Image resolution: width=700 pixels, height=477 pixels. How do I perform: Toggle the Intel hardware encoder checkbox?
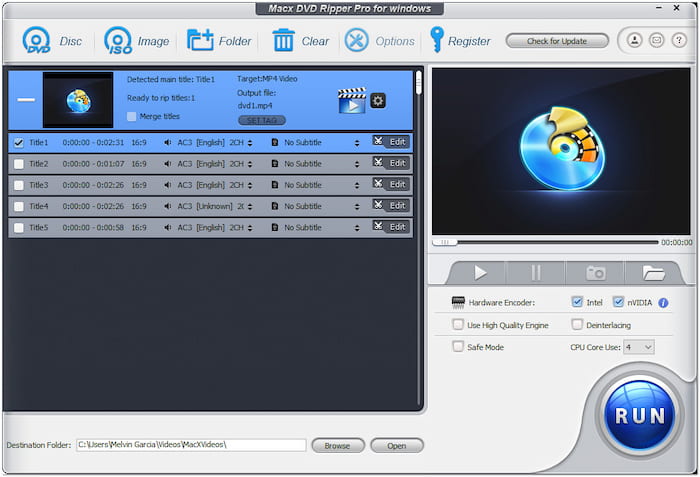(x=577, y=302)
